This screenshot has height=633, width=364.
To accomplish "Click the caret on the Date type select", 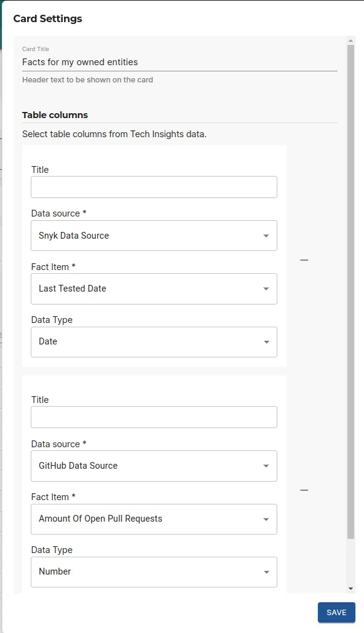I will [x=266, y=342].
